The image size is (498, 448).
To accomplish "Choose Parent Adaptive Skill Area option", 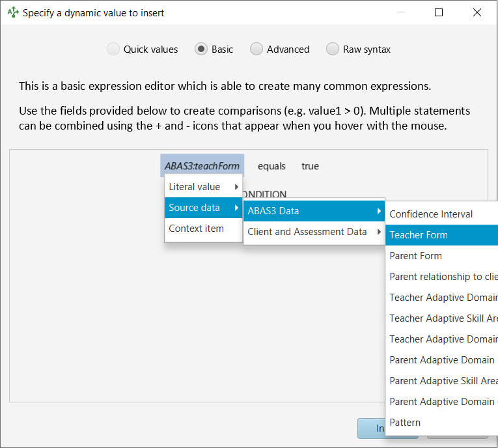I will (x=441, y=381).
